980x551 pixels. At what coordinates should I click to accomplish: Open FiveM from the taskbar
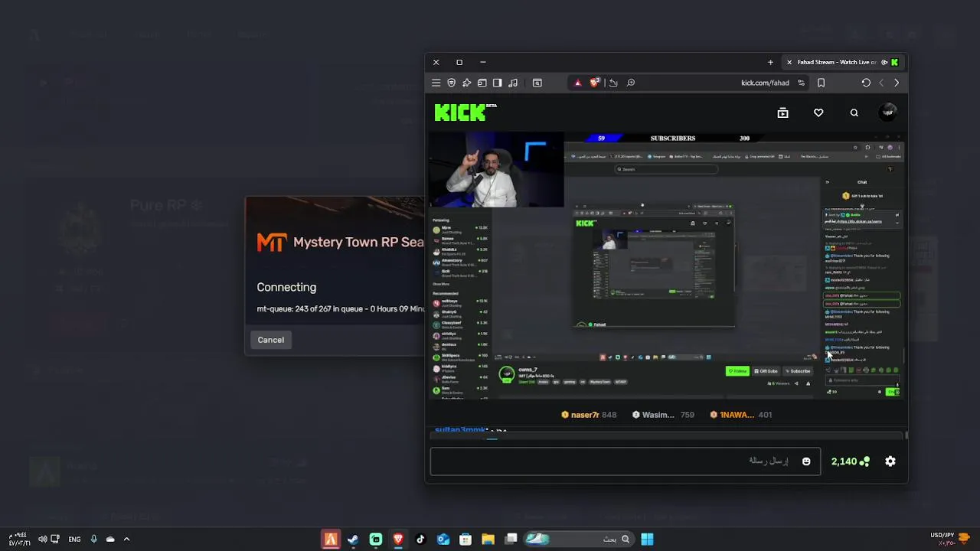[331, 539]
